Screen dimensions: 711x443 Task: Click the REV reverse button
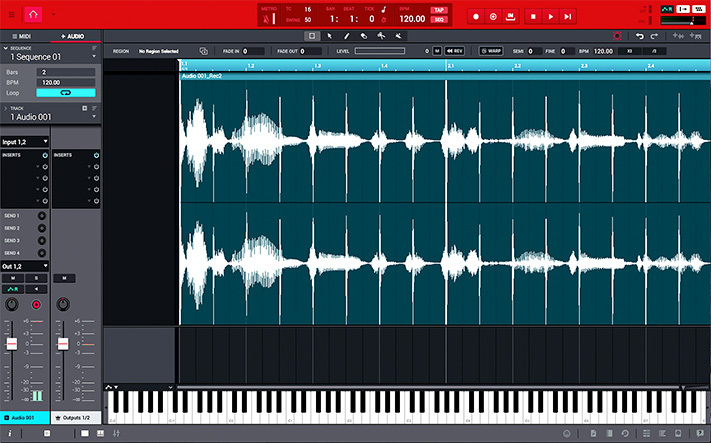click(x=455, y=50)
